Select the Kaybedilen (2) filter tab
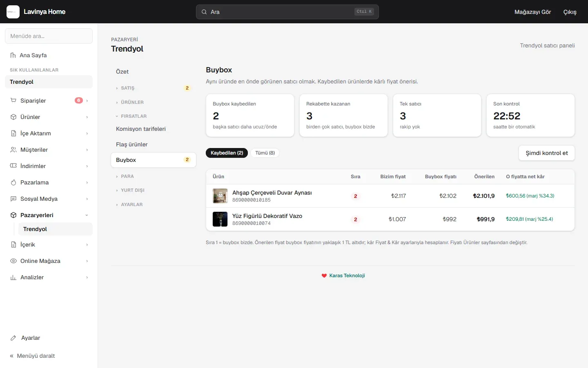588x368 pixels. coord(227,153)
